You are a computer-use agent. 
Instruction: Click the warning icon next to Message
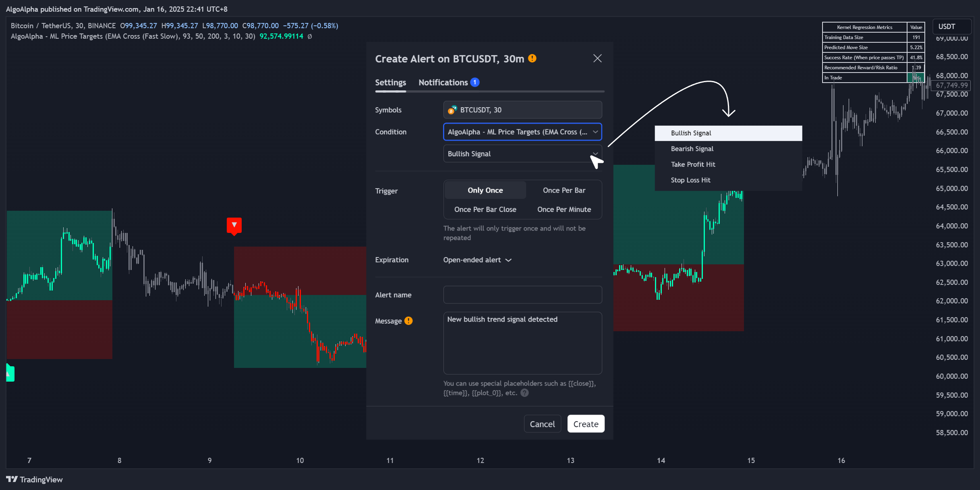408,321
